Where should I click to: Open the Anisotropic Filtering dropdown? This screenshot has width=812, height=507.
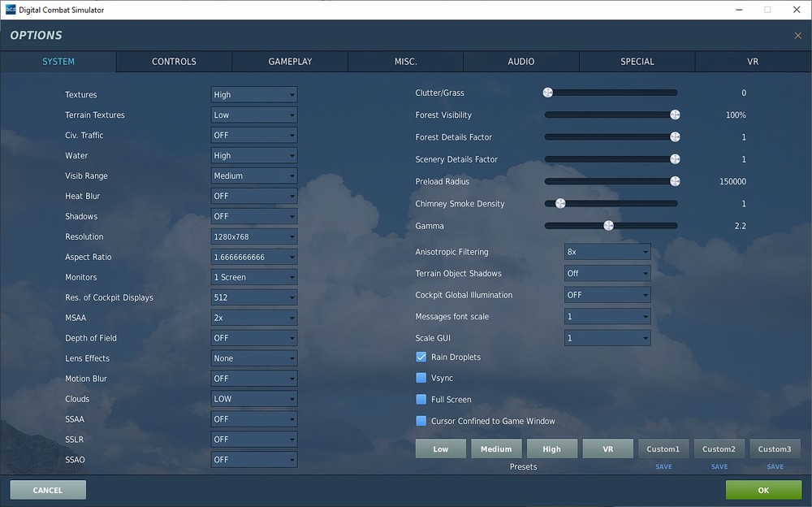pyautogui.click(x=607, y=252)
